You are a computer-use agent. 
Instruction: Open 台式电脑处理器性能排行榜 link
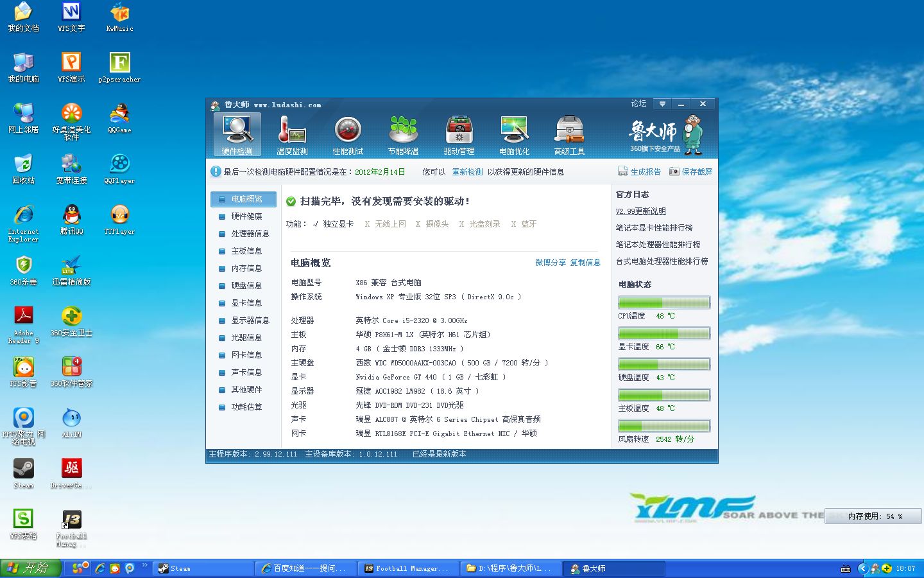coord(662,261)
